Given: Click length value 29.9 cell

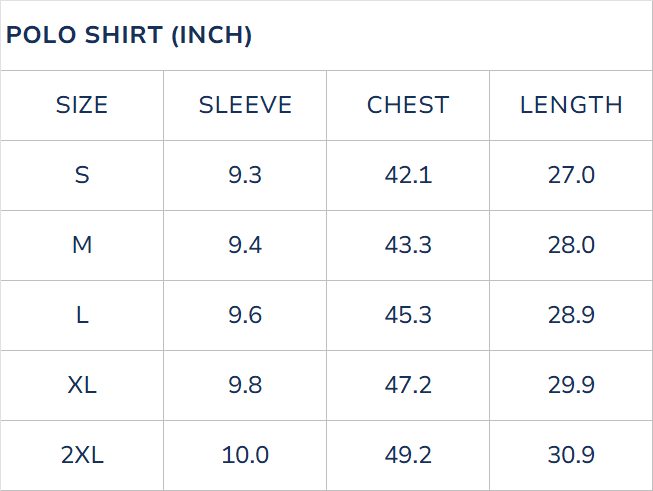Looking at the screenshot, I should point(571,385).
